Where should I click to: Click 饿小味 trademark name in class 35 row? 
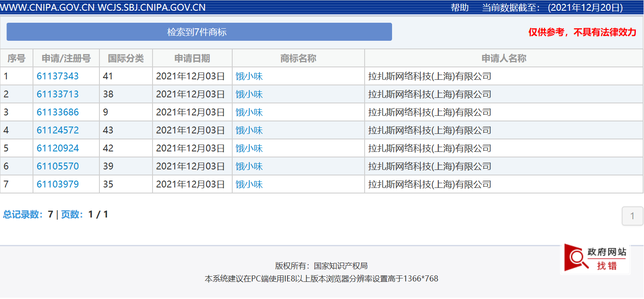click(x=249, y=184)
